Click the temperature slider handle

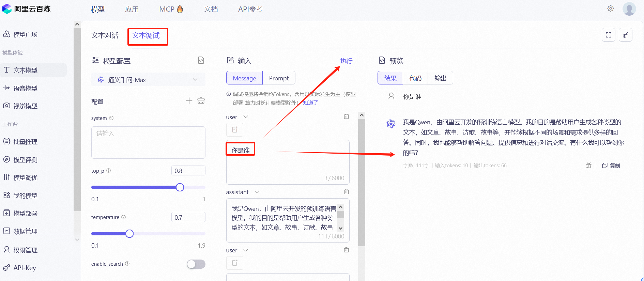129,234
